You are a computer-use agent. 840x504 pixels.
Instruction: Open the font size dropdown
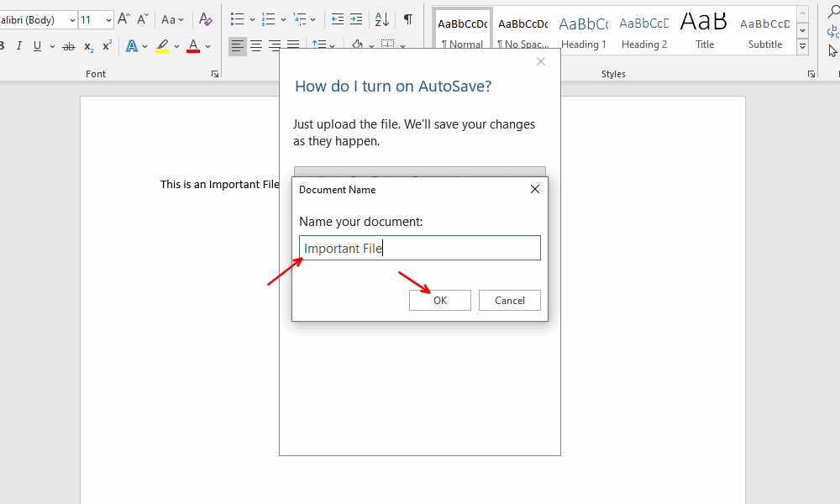click(108, 20)
